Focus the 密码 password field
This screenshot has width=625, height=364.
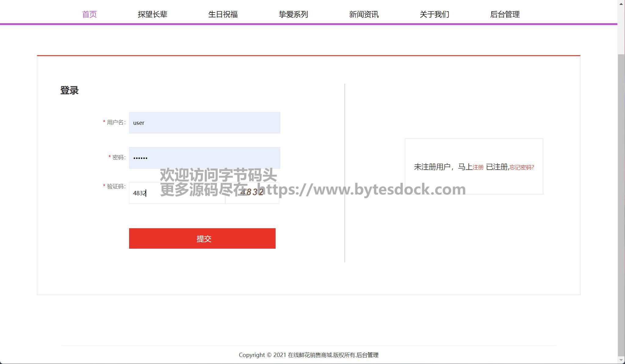(x=204, y=158)
